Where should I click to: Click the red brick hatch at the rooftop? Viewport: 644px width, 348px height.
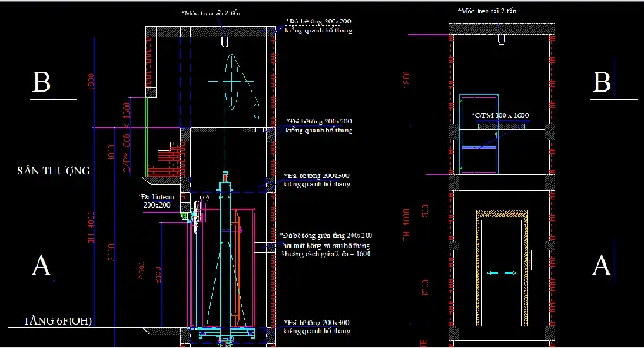(x=166, y=159)
